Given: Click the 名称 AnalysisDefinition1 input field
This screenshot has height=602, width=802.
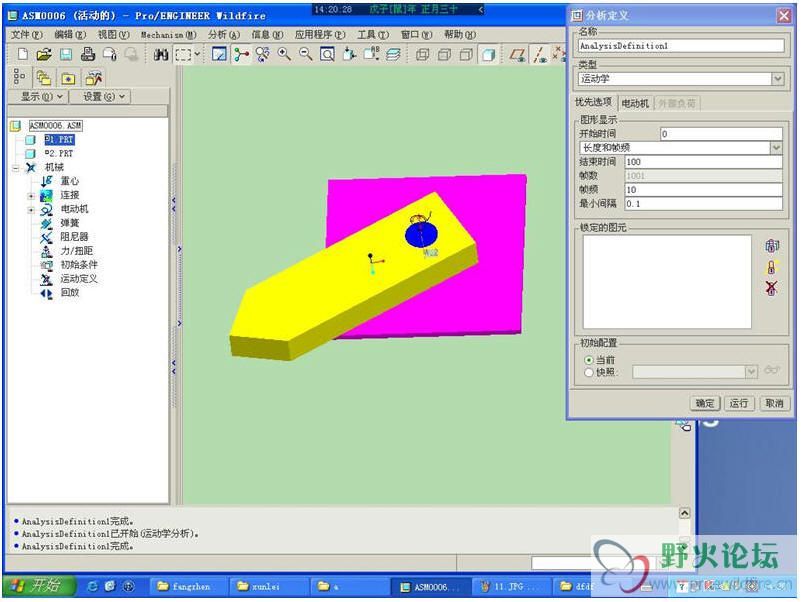Looking at the screenshot, I should click(681, 46).
